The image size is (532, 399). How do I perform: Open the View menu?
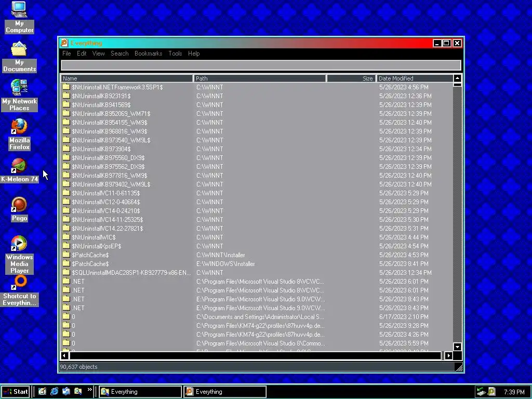98,54
